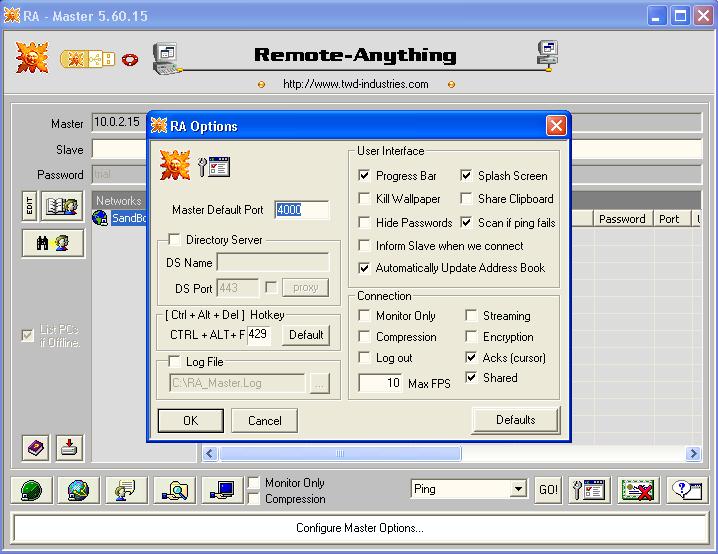
Task: Click the red ring icon in header
Action: [x=130, y=60]
